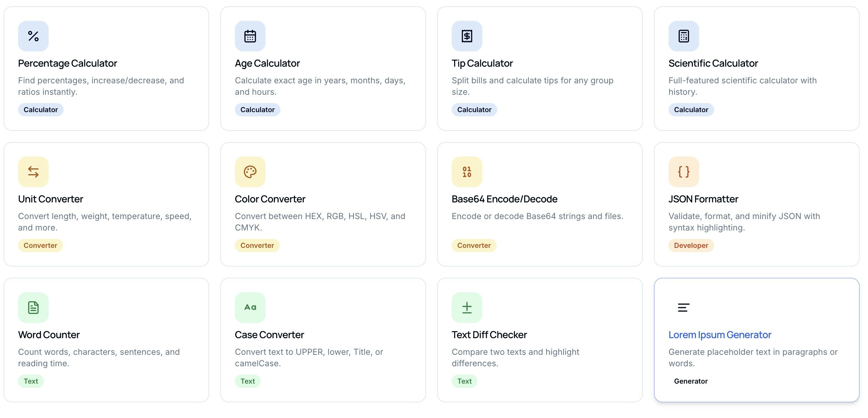Click the Lorem Ipsum Generator lines icon
The width and height of the screenshot is (868, 418).
click(683, 307)
